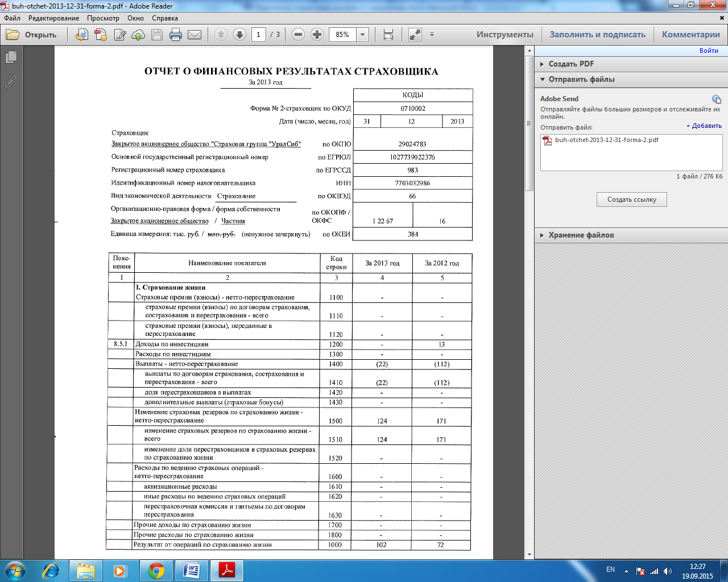Click the EN language indicator

point(610,569)
